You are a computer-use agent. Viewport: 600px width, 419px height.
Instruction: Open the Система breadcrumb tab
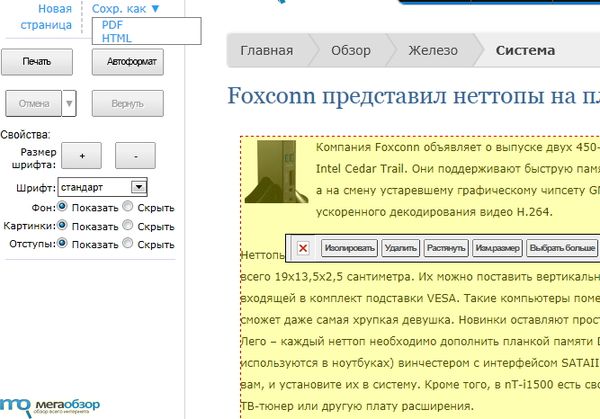click(x=525, y=51)
